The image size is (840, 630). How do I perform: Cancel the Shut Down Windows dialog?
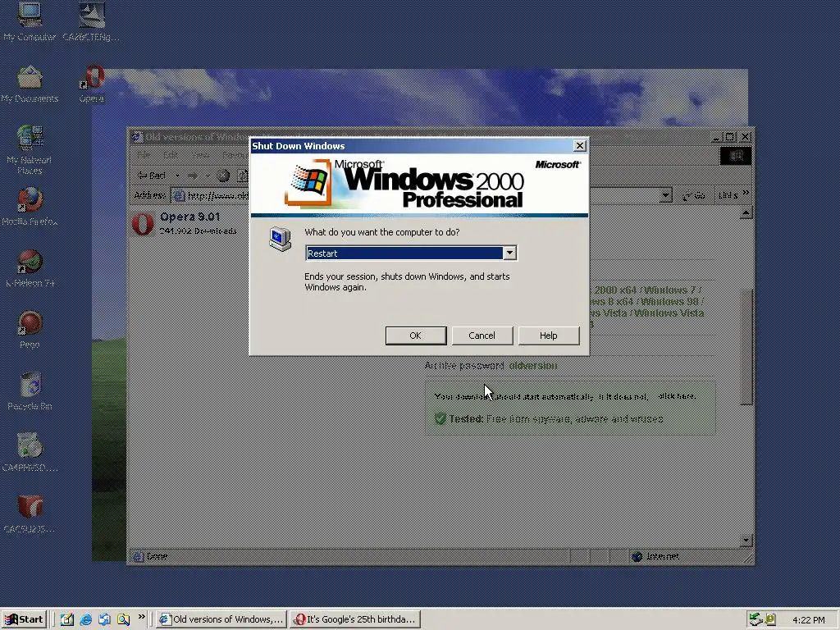pos(482,336)
